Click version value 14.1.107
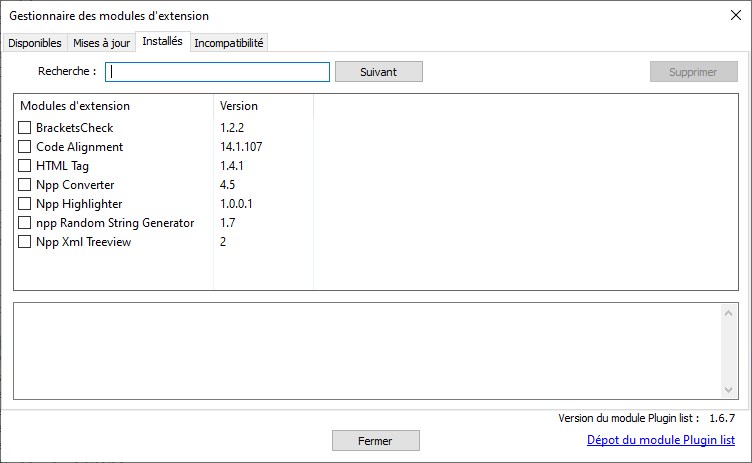The width and height of the screenshot is (752, 463). pos(241,146)
